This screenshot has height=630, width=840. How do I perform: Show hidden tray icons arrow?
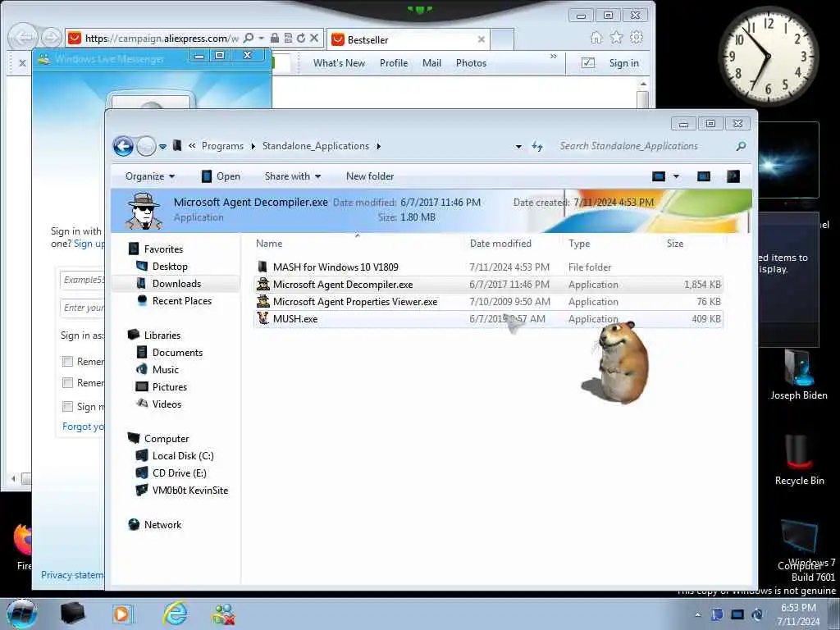697,614
